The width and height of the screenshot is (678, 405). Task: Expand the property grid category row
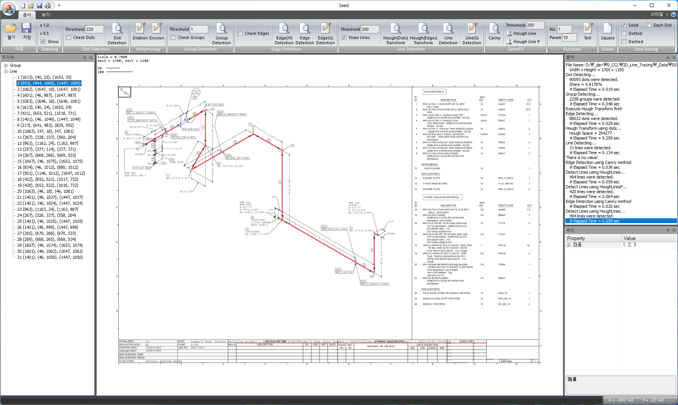coord(570,245)
